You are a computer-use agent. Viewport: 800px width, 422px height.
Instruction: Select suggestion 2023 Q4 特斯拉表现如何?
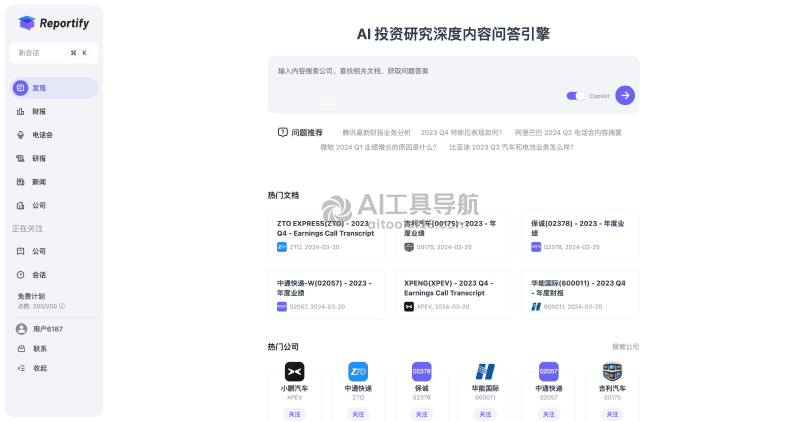coord(461,132)
